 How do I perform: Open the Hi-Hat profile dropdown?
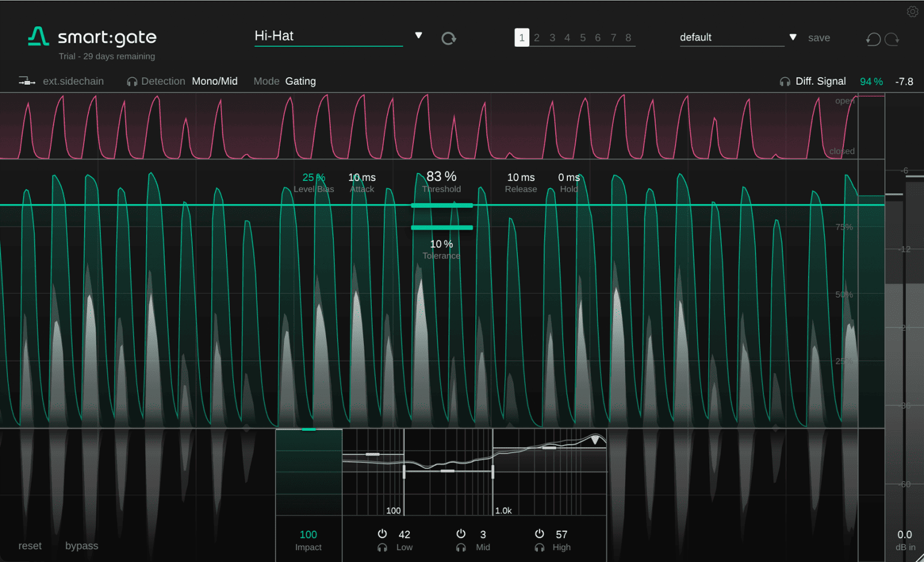tap(418, 36)
